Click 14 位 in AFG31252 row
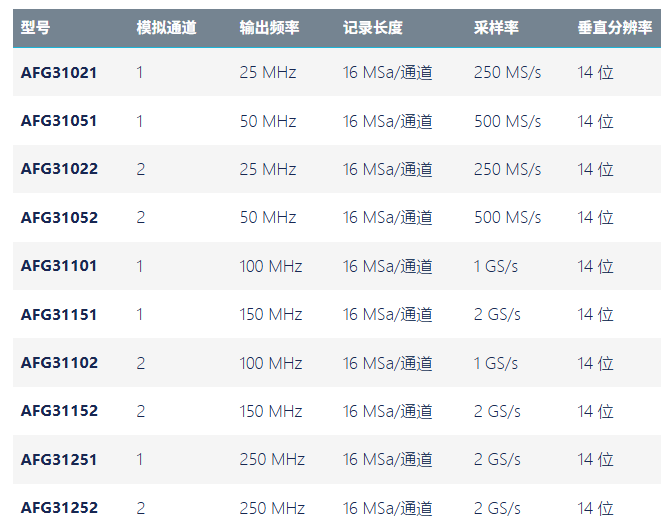The width and height of the screenshot is (661, 531). tap(595, 508)
